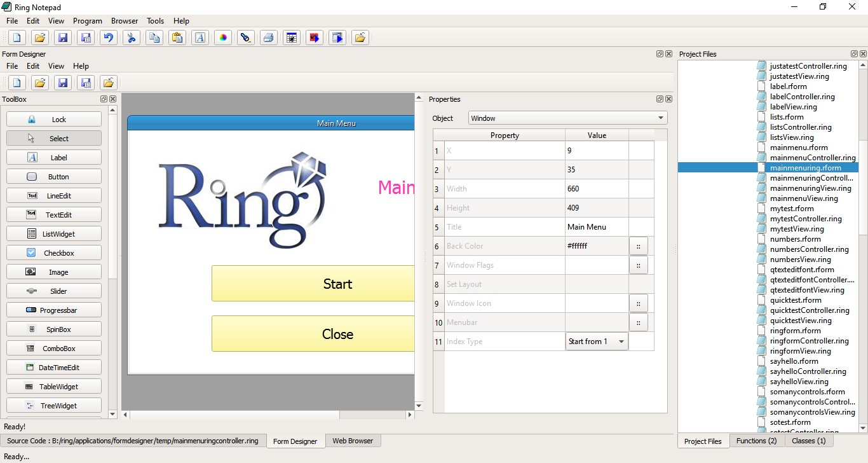Open the Source Code tab

(133, 440)
